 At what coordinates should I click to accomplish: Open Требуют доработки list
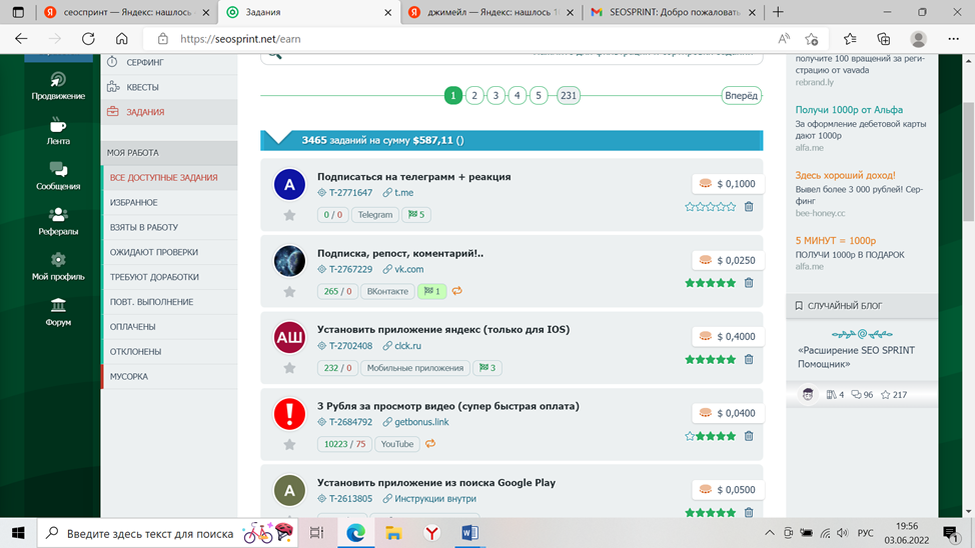[x=169, y=277]
